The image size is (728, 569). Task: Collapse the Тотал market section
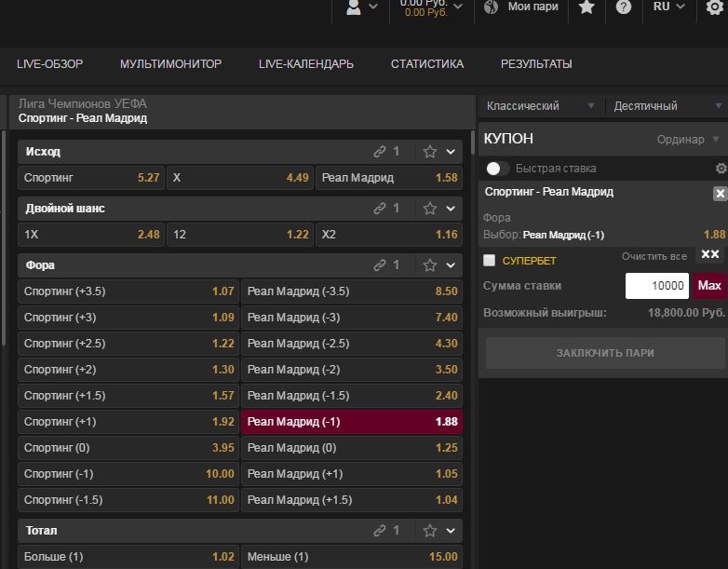(451, 531)
